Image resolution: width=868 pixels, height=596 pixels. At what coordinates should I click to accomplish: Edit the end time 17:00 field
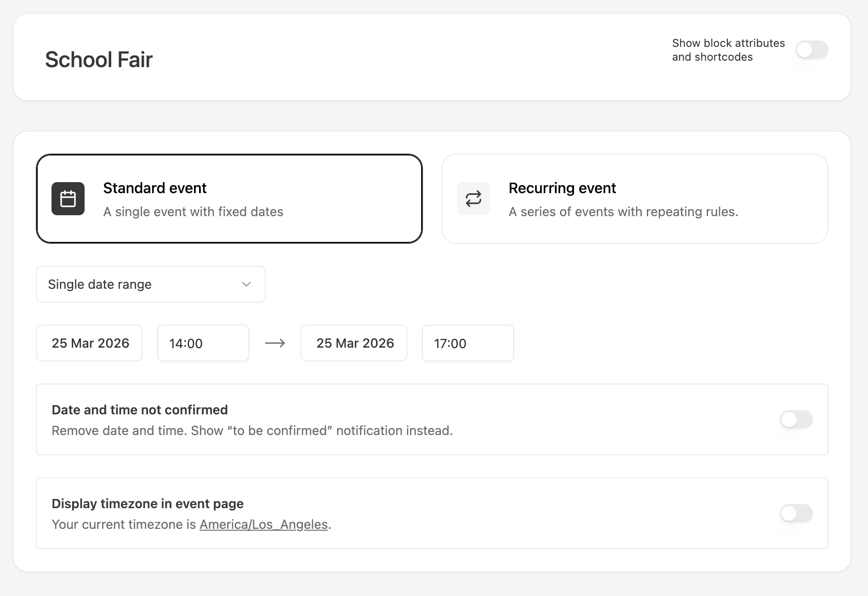pyautogui.click(x=468, y=343)
